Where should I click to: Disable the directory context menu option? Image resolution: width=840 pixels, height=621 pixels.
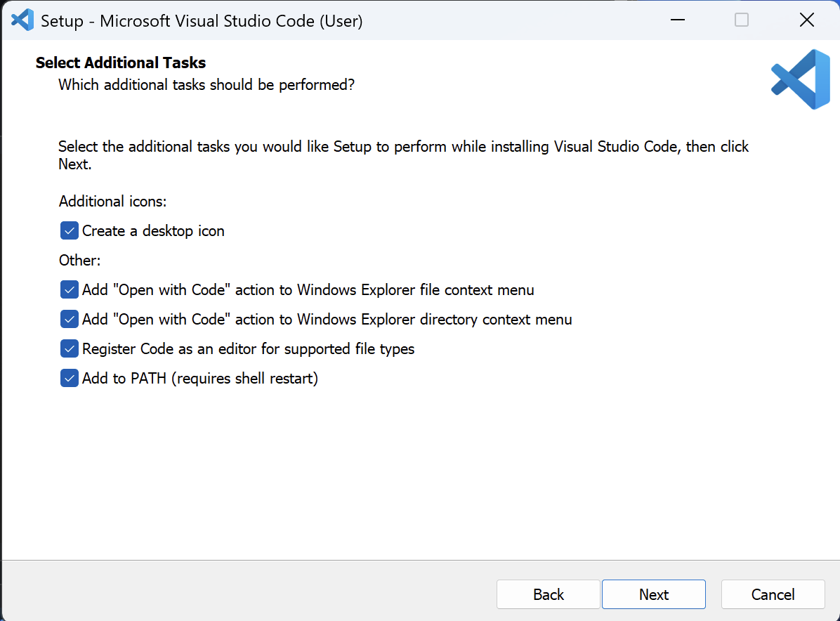coord(69,319)
